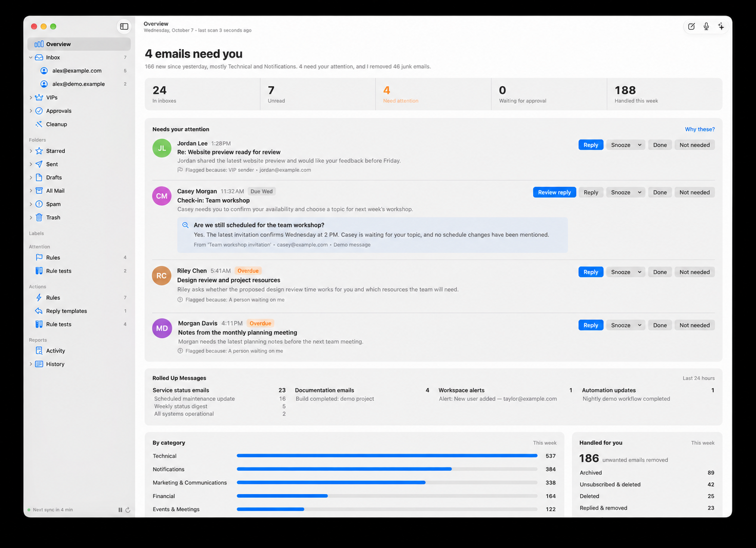The height and width of the screenshot is (548, 756).
Task: Select the 4 Need attention stat
Action: [x=433, y=94]
